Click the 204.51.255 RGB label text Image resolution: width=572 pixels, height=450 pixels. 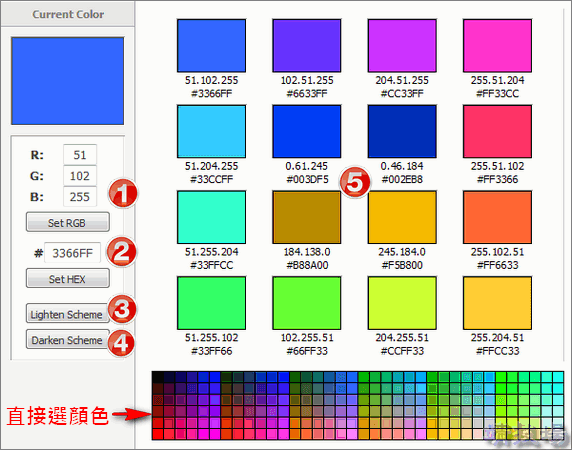click(402, 80)
